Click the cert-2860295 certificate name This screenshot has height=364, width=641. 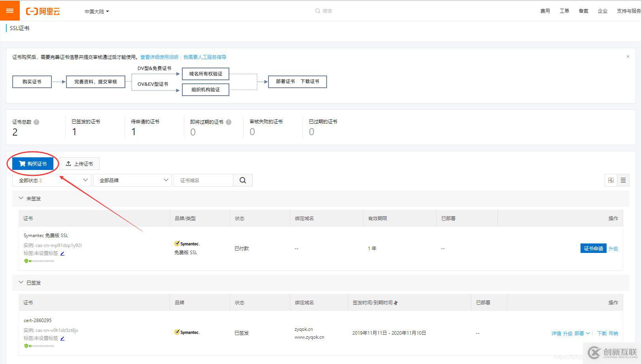click(38, 321)
